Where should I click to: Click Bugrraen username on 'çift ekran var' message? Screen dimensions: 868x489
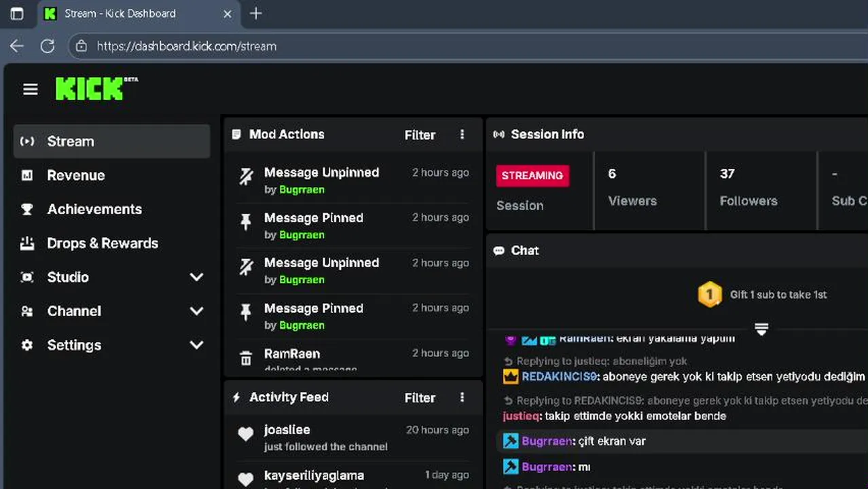(x=547, y=441)
